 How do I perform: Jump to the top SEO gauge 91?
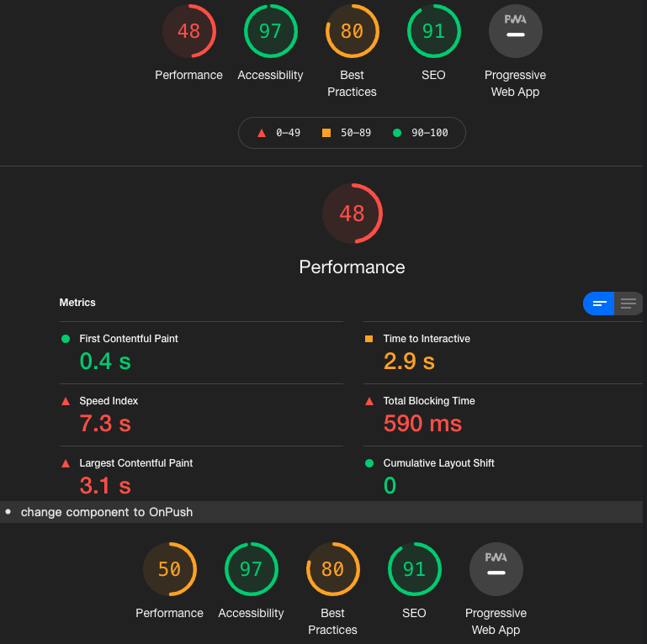pyautogui.click(x=433, y=31)
